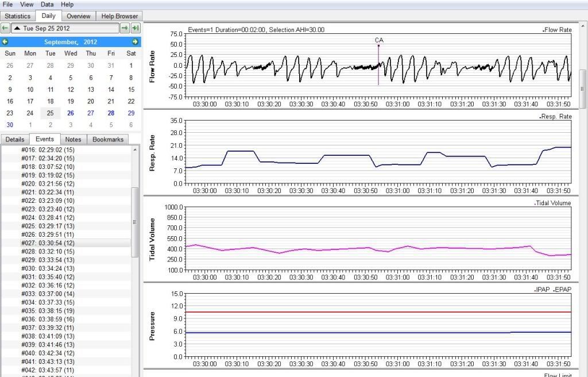Viewport: 588px width, 377px height.
Task: Select event #021: 03:22:34 (11)
Action: [48, 193]
